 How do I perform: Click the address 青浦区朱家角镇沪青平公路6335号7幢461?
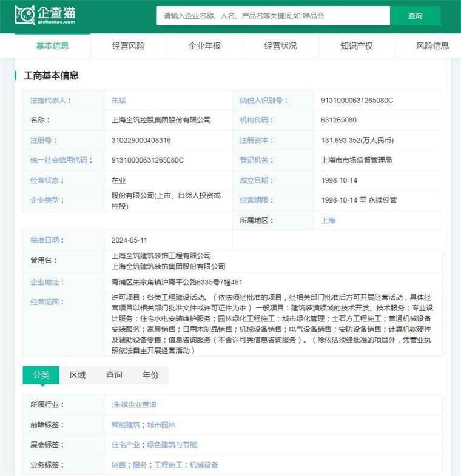pos(177,283)
